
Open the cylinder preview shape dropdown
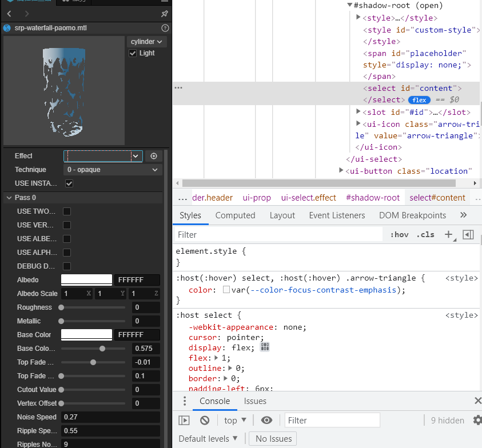(146, 42)
